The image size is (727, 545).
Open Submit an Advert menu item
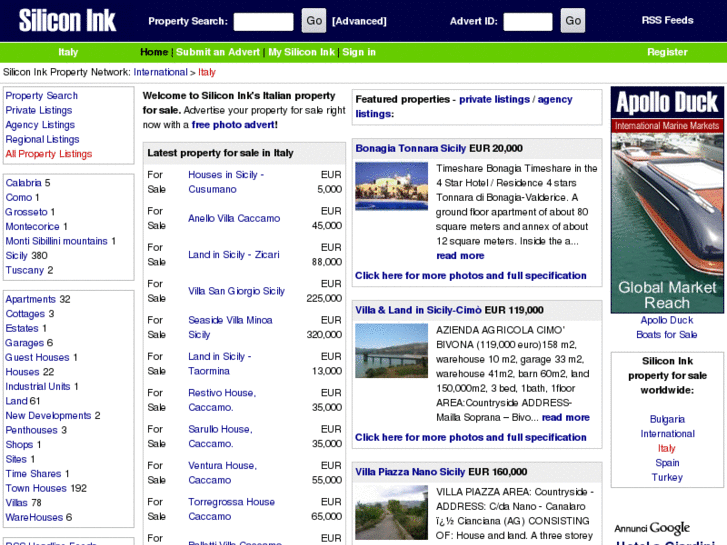(218, 52)
